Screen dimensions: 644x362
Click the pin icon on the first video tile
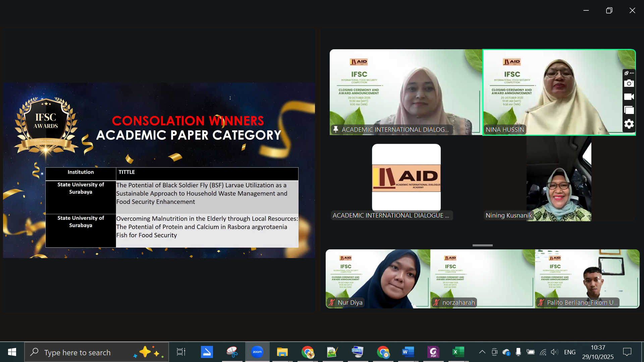(x=335, y=129)
